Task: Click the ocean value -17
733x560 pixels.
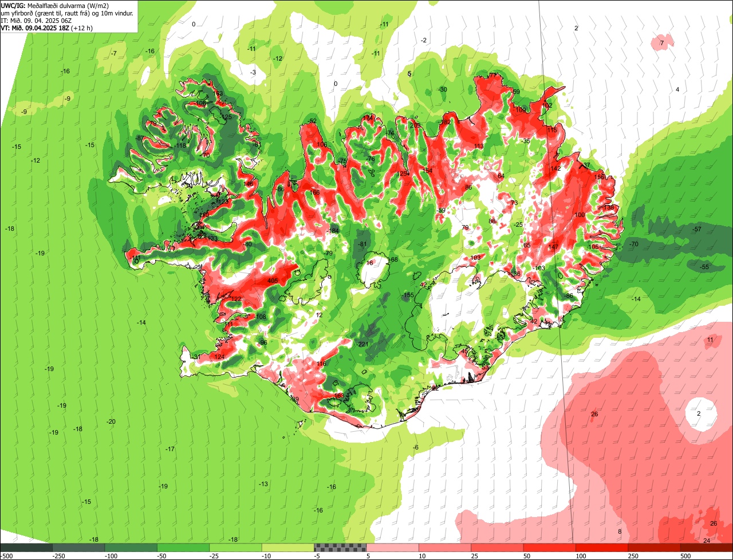Action: (x=170, y=449)
